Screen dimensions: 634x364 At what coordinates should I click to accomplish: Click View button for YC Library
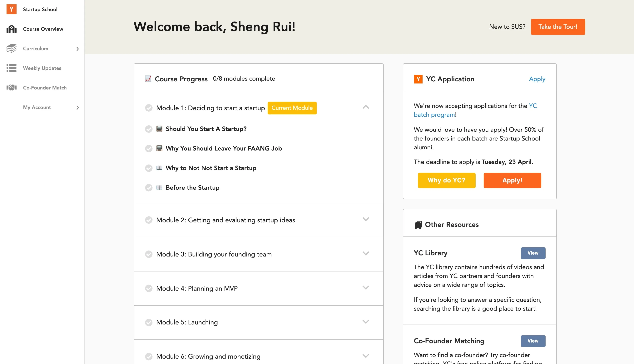click(532, 253)
